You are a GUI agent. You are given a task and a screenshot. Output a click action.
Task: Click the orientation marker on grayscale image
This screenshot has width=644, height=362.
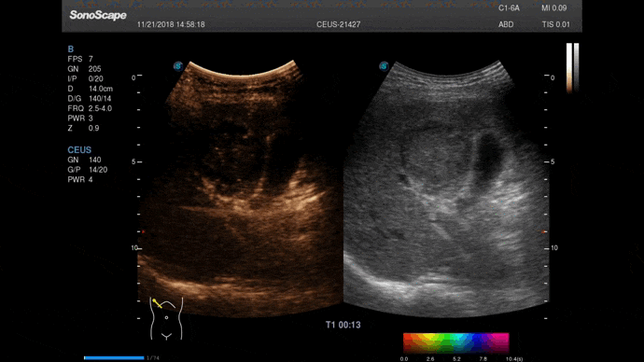coord(384,66)
